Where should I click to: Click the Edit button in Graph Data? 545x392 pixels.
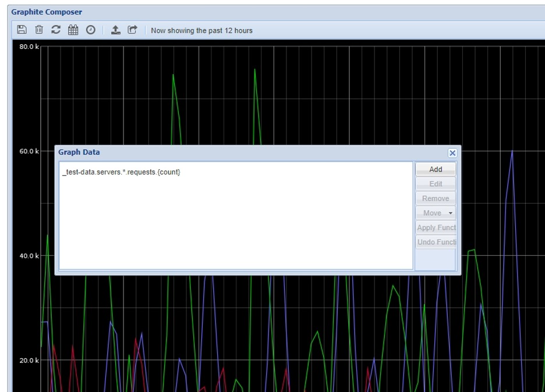(x=436, y=184)
